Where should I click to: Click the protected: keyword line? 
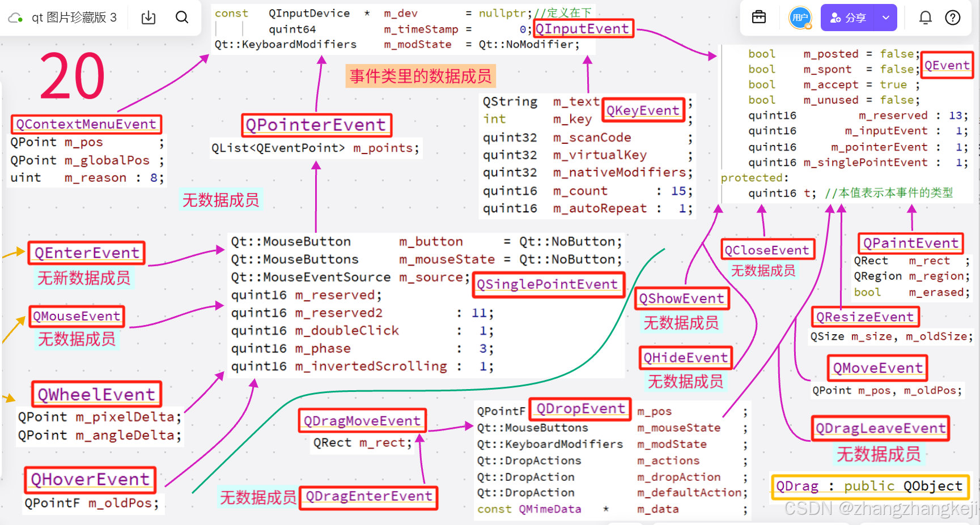click(754, 178)
